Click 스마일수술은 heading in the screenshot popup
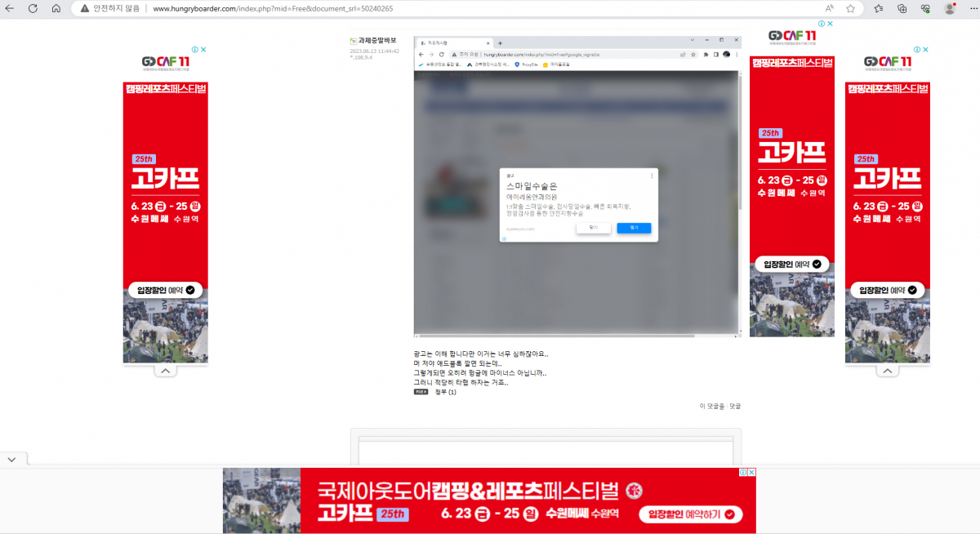Screen dimensions: 980x534 [x=532, y=187]
